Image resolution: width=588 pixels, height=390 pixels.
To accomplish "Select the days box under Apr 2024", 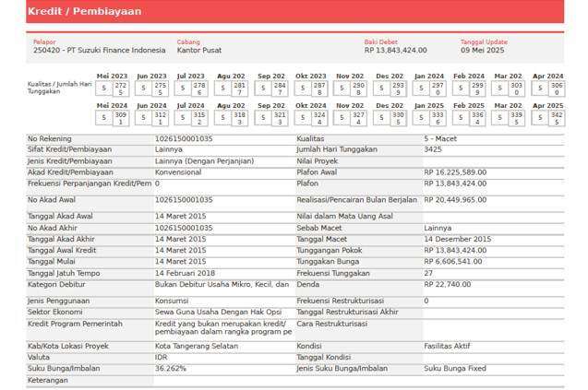I will (x=557, y=89).
